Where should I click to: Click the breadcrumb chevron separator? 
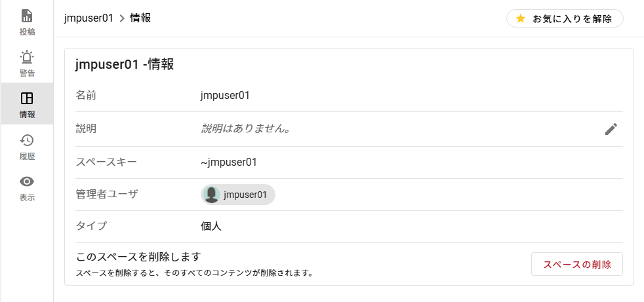(122, 18)
